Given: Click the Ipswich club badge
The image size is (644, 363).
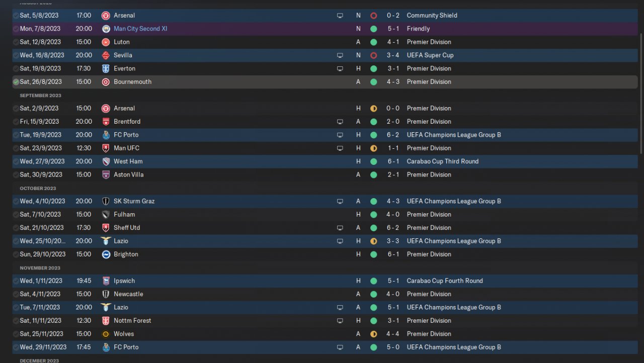Looking at the screenshot, I should point(106,281).
